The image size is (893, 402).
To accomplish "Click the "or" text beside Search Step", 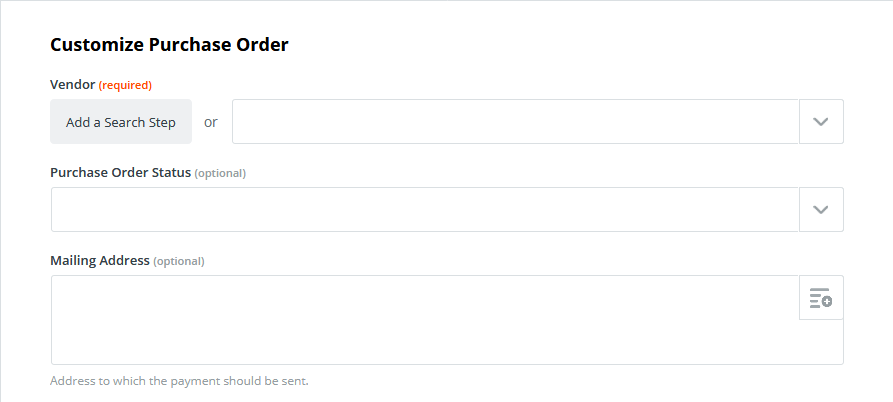I will point(211,122).
